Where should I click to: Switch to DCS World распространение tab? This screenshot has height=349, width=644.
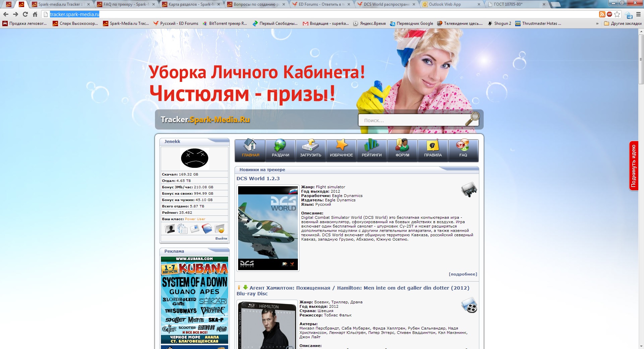point(386,4)
